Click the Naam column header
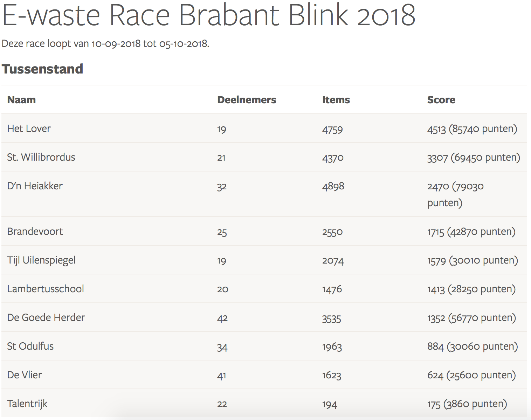The image size is (531, 420). tap(21, 100)
